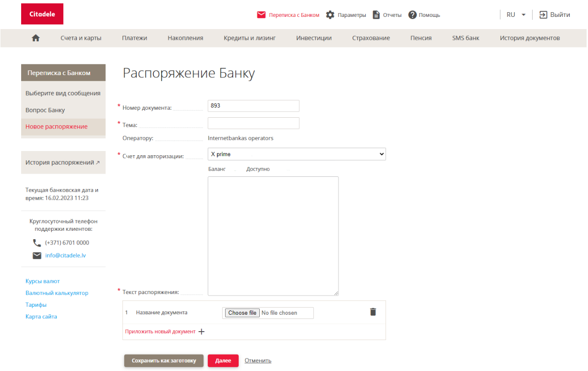Screen dimensions: 588x371
Task: Select Вопрос Банку in sidebar
Action: click(x=45, y=110)
